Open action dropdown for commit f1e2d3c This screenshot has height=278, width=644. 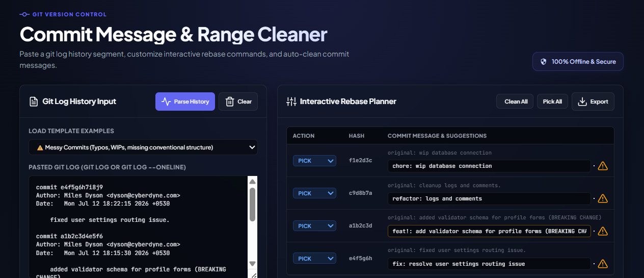(314, 161)
